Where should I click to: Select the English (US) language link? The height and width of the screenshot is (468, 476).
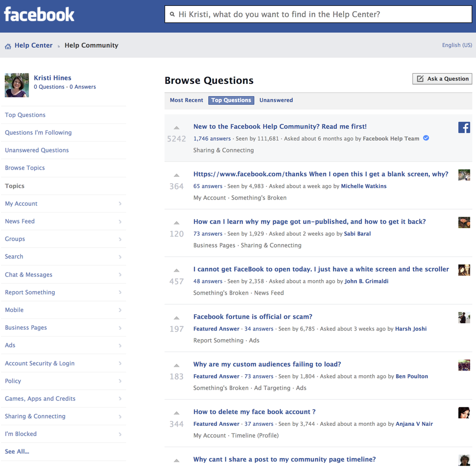click(x=457, y=45)
